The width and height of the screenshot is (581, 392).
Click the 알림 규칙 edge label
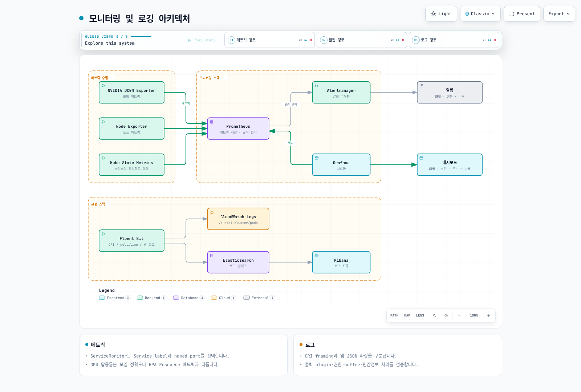pyautogui.click(x=290, y=105)
